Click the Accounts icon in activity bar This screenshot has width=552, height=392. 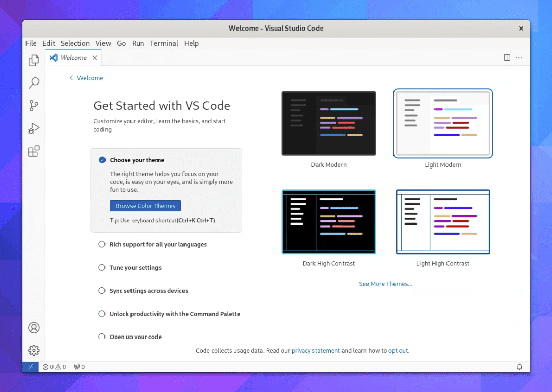point(33,327)
